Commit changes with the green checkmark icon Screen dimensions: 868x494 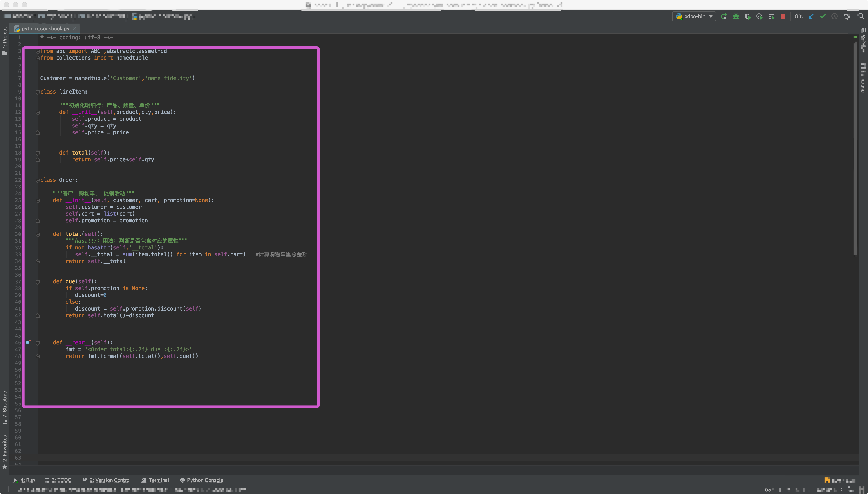[x=823, y=16]
